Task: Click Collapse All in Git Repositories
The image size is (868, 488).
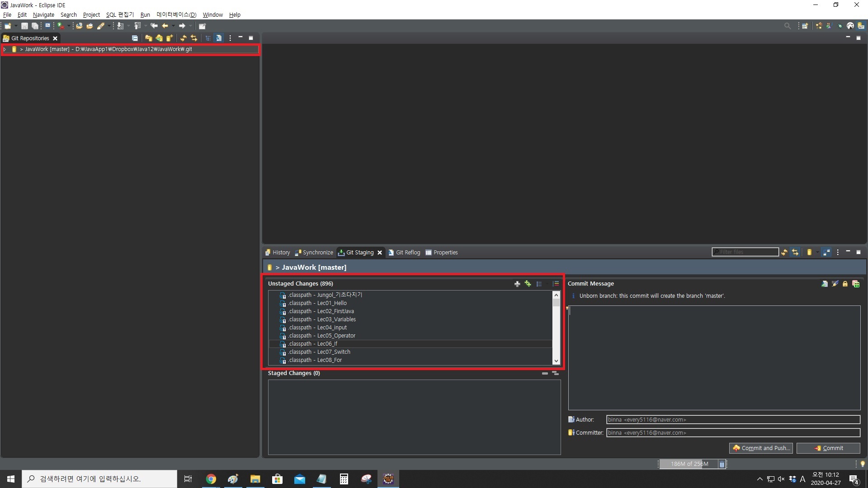Action: pos(135,38)
